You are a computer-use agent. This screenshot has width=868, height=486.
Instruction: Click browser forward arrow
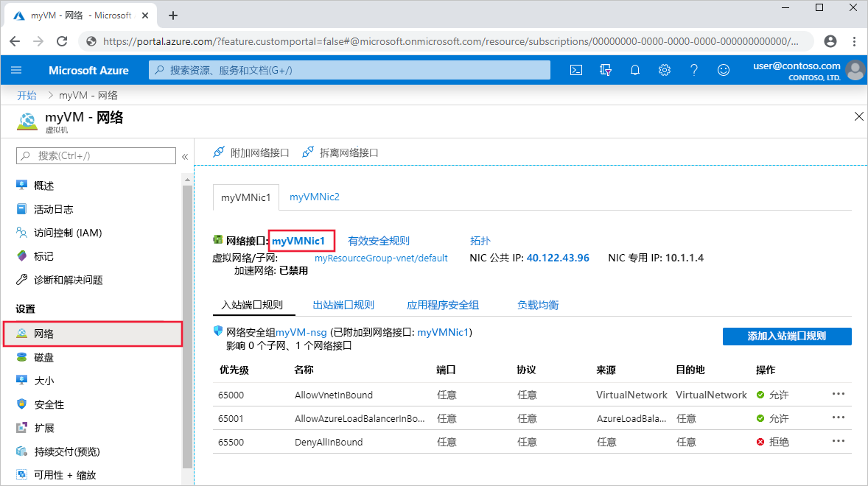tap(38, 41)
